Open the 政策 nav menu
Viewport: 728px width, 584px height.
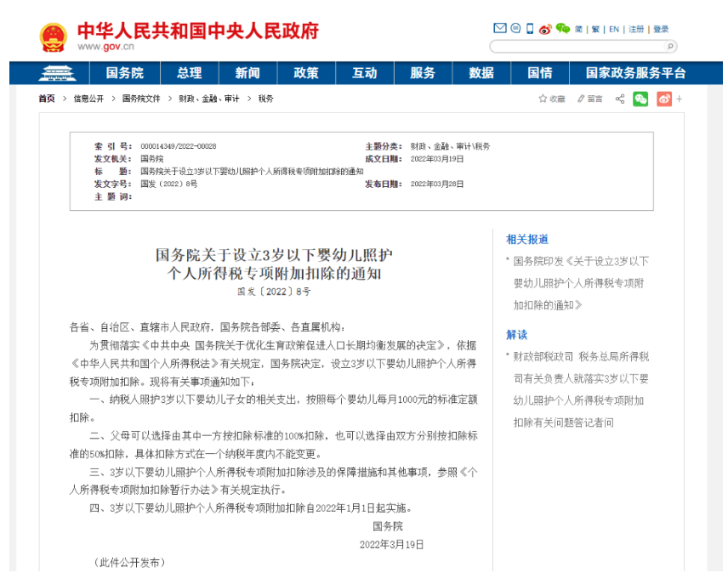[x=306, y=73]
